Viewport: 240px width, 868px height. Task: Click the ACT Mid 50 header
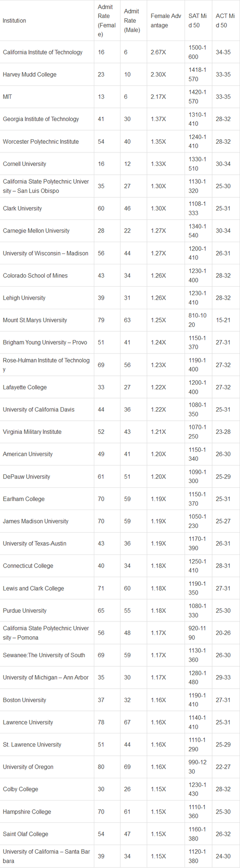coord(226,20)
